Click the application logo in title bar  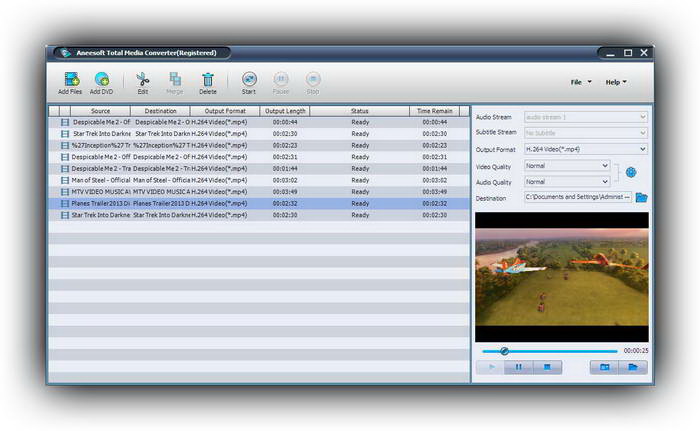[x=66, y=53]
